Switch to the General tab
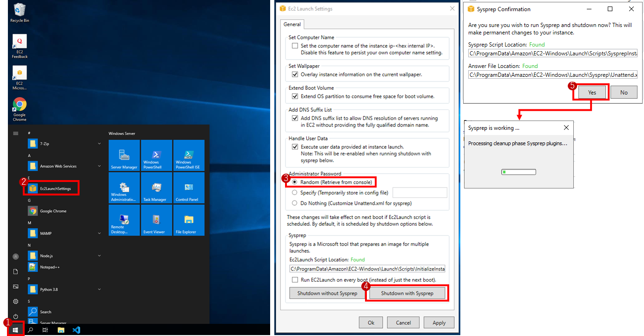 click(292, 24)
